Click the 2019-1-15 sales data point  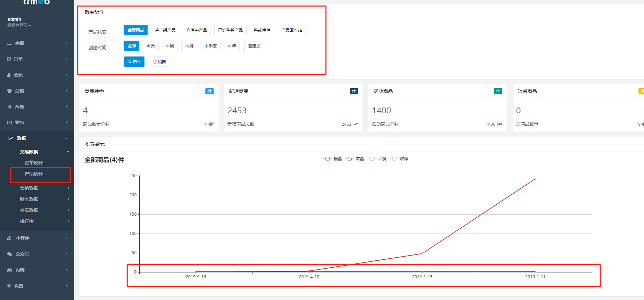click(x=422, y=254)
